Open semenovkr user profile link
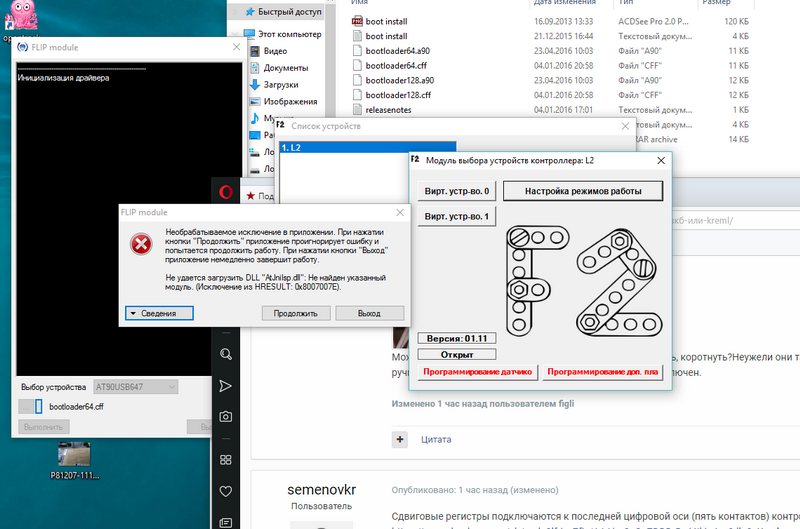The width and height of the screenshot is (800, 529). (x=321, y=490)
